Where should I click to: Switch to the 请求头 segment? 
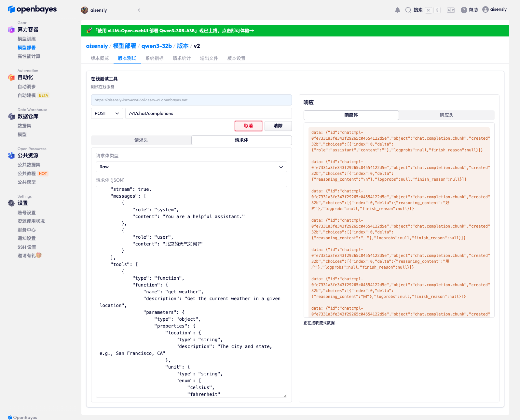141,140
